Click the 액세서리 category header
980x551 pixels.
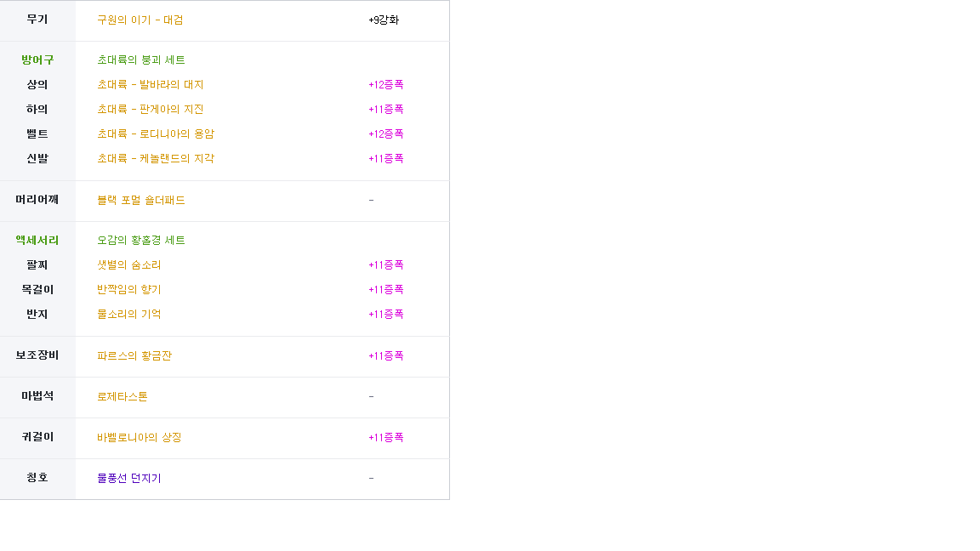(x=37, y=241)
